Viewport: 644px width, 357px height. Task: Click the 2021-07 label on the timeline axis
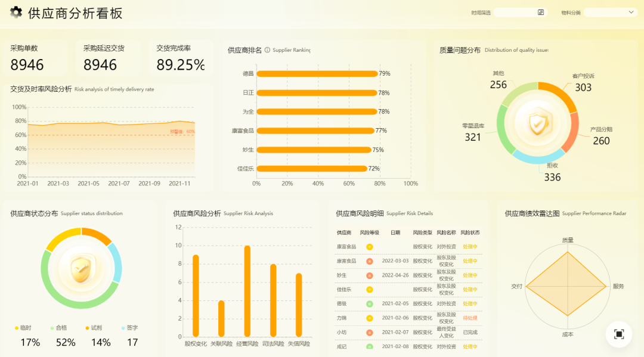(119, 184)
